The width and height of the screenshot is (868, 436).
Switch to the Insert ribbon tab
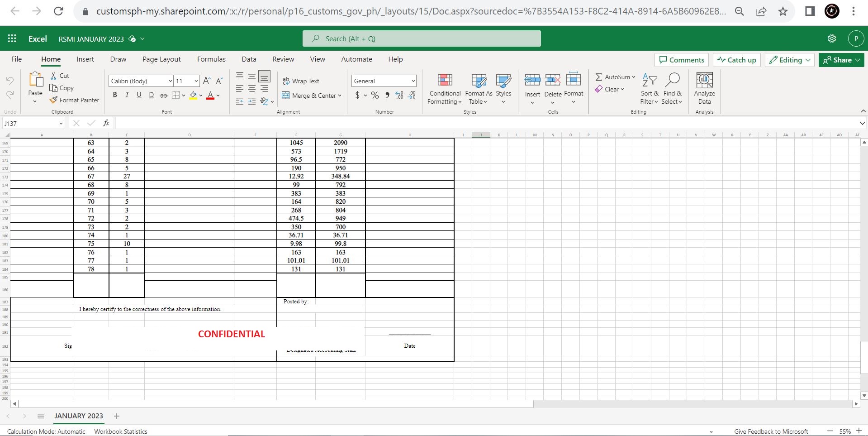[x=85, y=59]
